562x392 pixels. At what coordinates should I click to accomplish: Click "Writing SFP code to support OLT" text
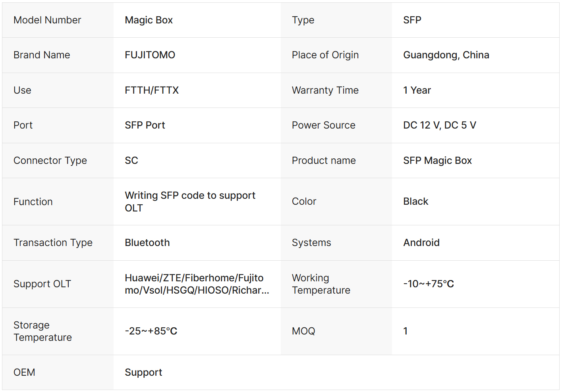point(190,202)
